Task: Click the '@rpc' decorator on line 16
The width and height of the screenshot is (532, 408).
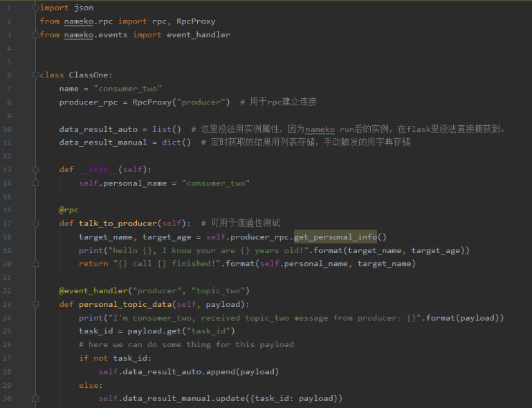Action: tap(69, 210)
